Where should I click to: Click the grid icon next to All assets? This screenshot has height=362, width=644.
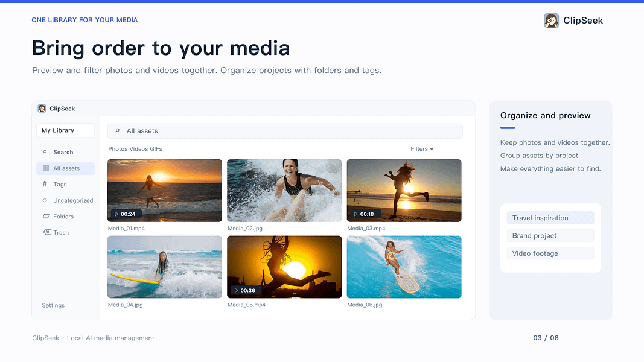tap(46, 168)
